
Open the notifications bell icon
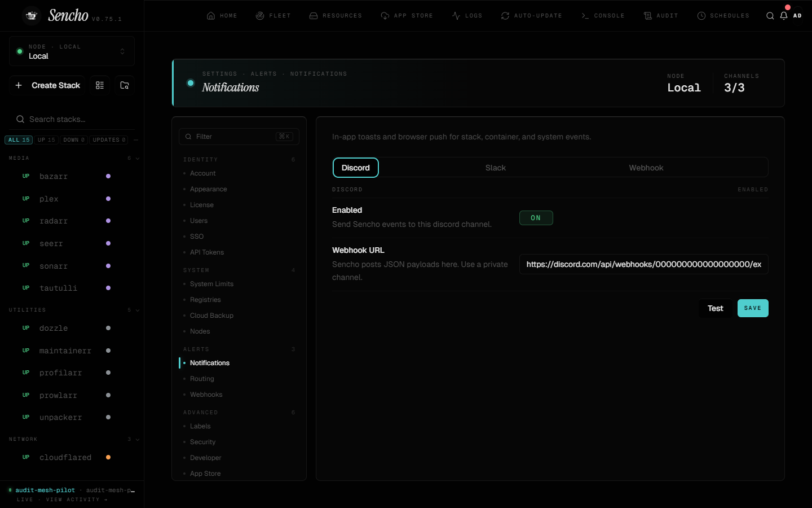coord(784,16)
